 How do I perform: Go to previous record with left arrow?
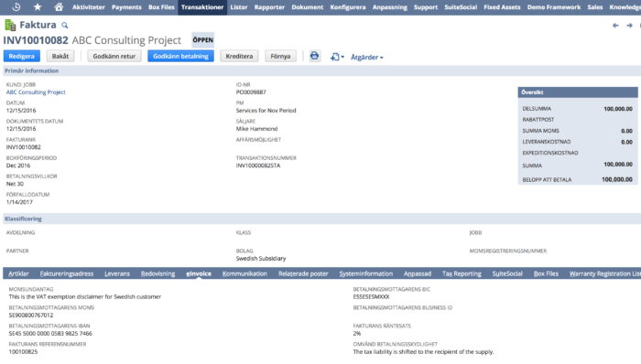[x=615, y=26]
